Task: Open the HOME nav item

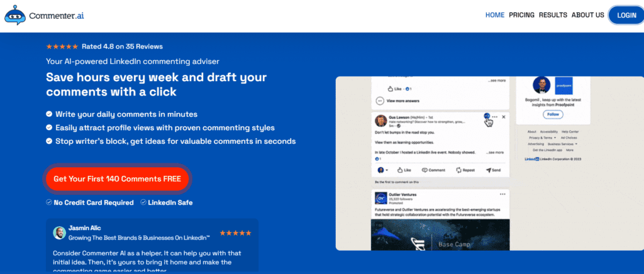Action: (x=495, y=15)
